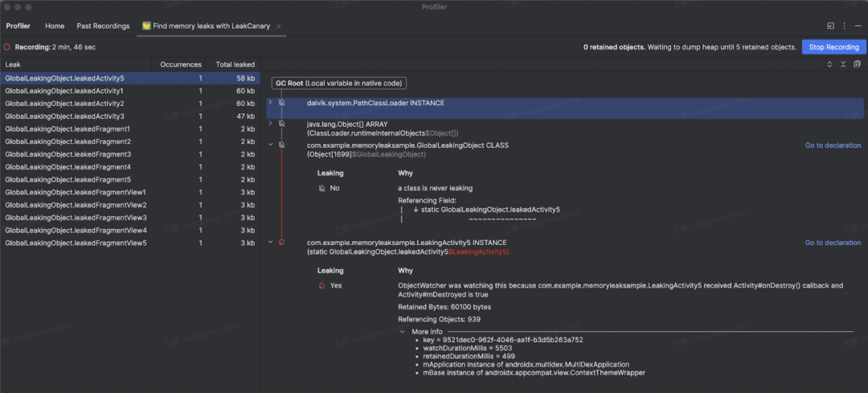Expand the java.lang.Object[] ARRAY node

click(270, 124)
